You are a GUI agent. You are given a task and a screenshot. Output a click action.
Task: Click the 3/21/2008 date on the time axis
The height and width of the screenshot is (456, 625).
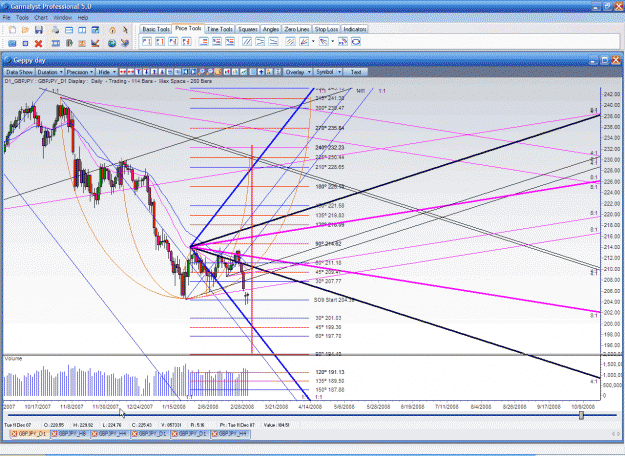[276, 407]
